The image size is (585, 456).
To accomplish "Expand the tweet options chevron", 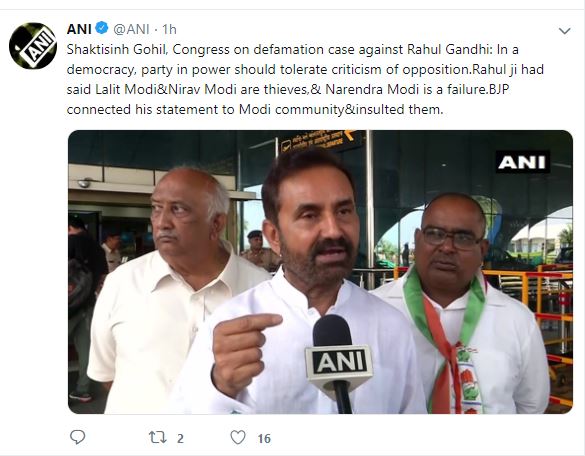I will [x=564, y=31].
